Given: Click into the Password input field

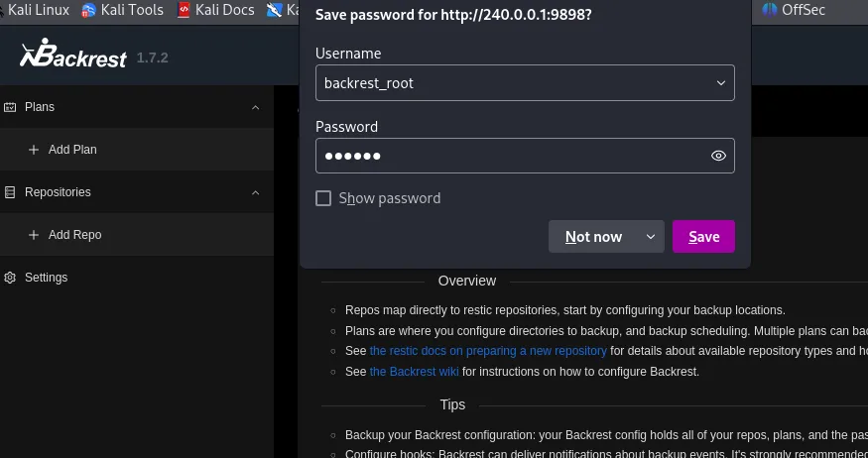Looking at the screenshot, I should pyautogui.click(x=506, y=156).
